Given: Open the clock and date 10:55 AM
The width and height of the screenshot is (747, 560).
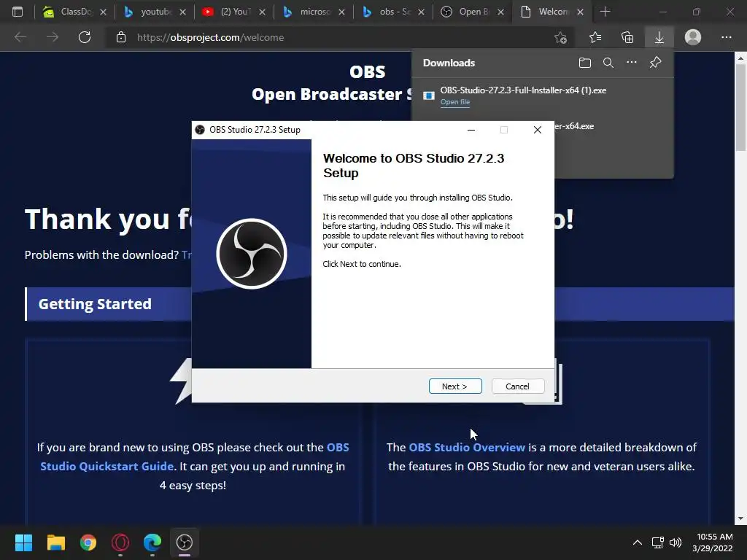Looking at the screenshot, I should coord(713,542).
